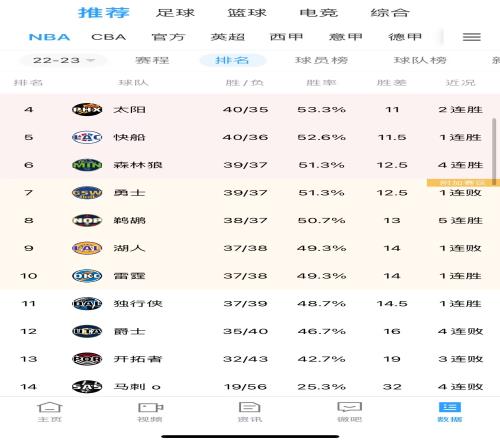Tap the 太阳 PHX team logo
This screenshot has height=440, width=500.
[87, 109]
